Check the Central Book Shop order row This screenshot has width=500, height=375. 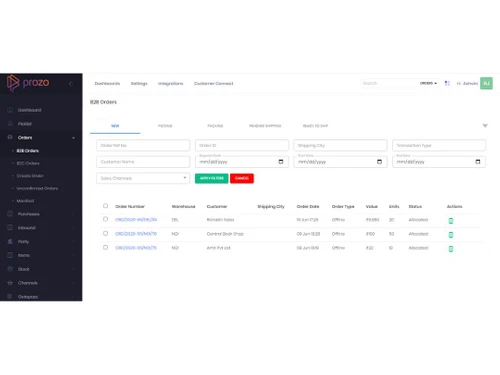[105, 233]
